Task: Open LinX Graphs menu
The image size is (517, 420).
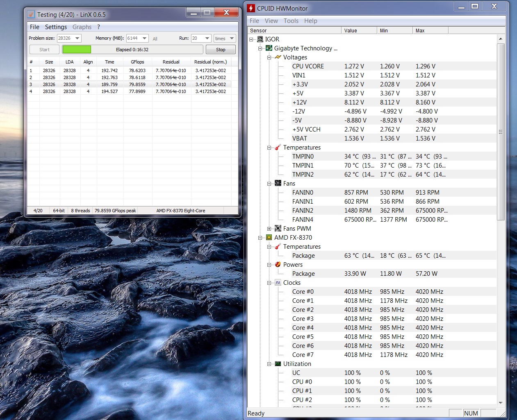Action: 82,27
